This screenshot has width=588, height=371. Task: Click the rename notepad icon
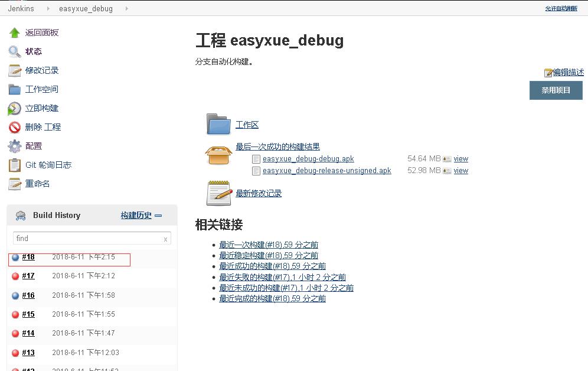tap(15, 184)
